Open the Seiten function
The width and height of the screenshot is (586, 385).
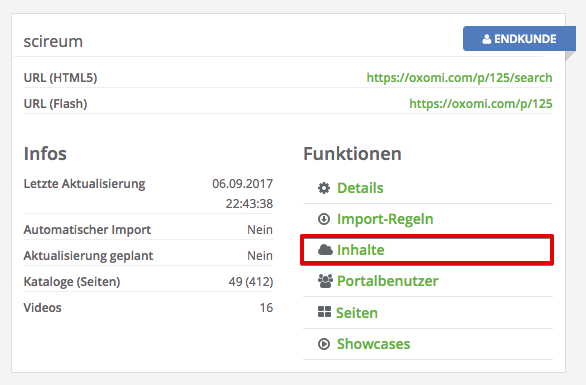point(357,313)
